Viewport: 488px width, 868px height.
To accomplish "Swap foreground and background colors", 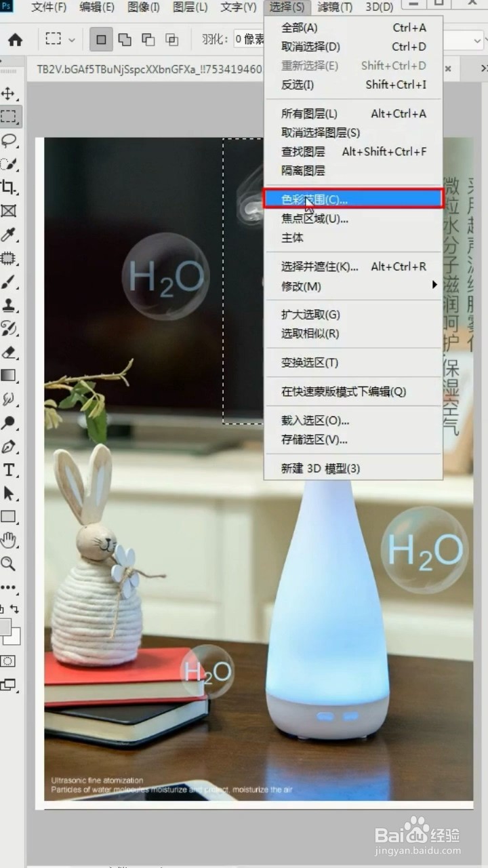I will pos(15,609).
